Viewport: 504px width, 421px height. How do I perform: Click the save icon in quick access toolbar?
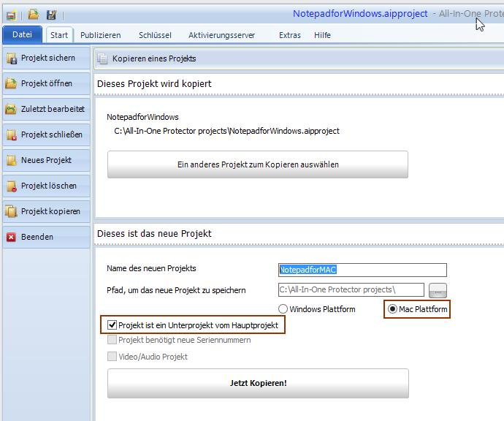point(51,15)
